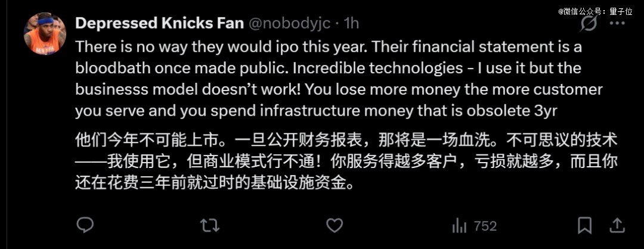Open the views analytics bar-chart icon
Viewport: 644px width, 249px height.
tap(459, 226)
